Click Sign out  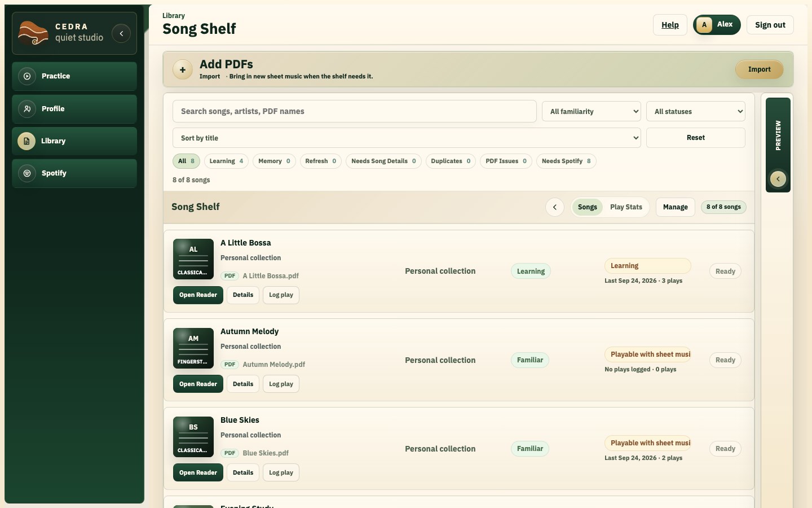point(770,25)
